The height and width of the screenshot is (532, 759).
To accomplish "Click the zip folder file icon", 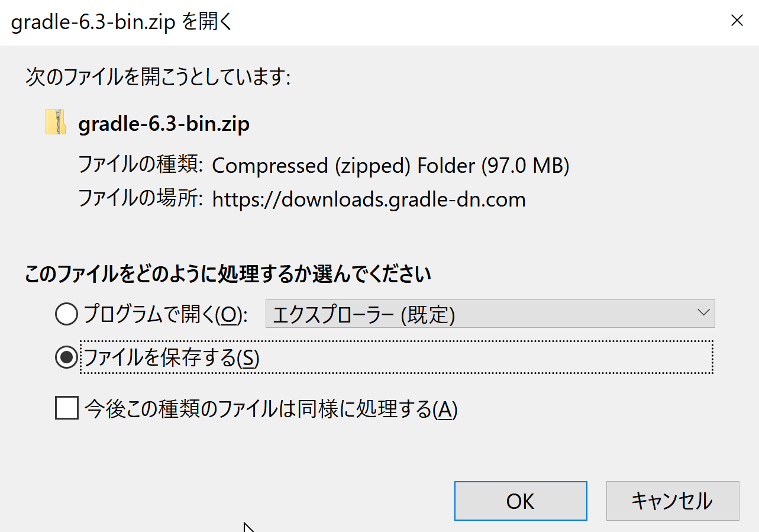I will point(56,122).
